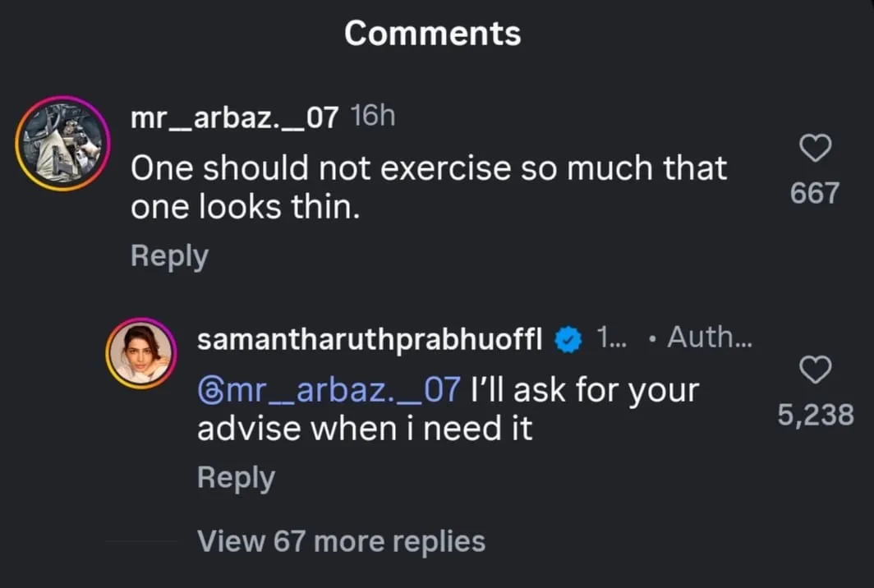Like samantharuthprabhuoffl's reply with the heart
The width and height of the screenshot is (874, 588).
[815, 371]
